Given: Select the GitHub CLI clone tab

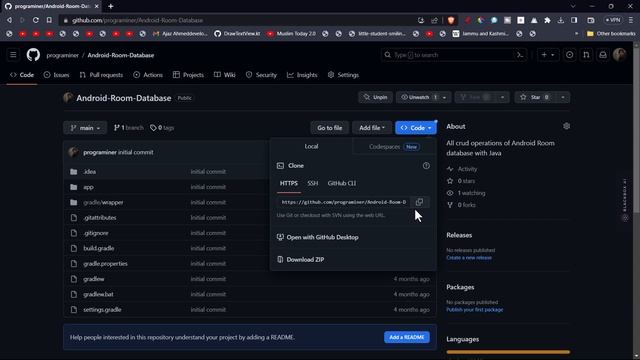Looking at the screenshot, I should pos(342,183).
